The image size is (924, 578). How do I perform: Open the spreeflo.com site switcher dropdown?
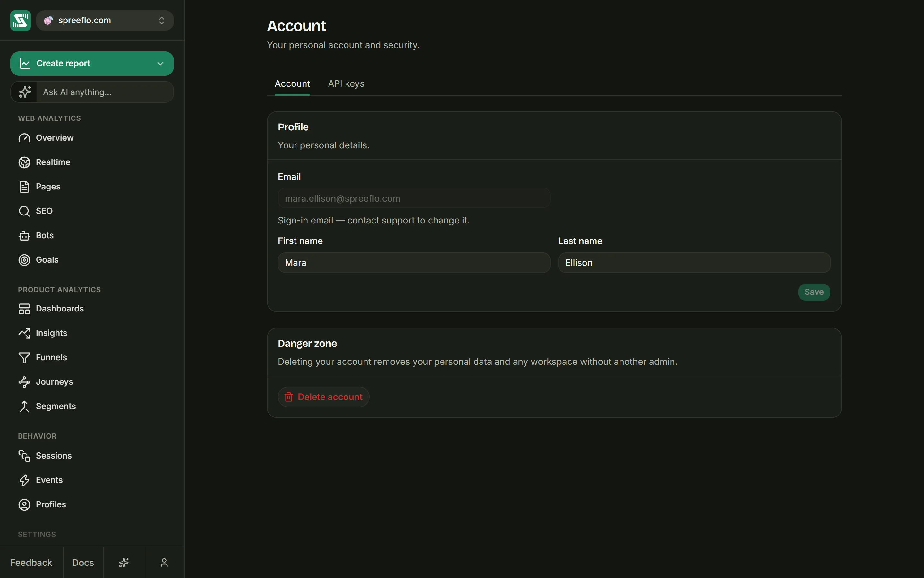pyautogui.click(x=105, y=20)
